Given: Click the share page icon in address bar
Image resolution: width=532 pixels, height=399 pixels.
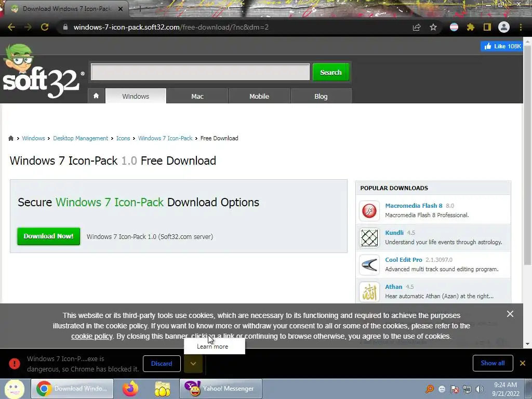Looking at the screenshot, I should click(417, 27).
